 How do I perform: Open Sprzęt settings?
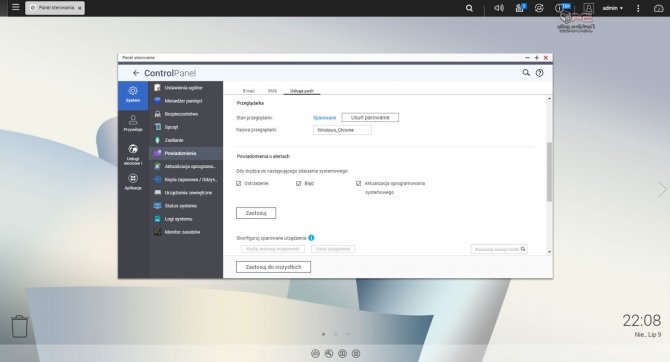[x=186, y=127]
